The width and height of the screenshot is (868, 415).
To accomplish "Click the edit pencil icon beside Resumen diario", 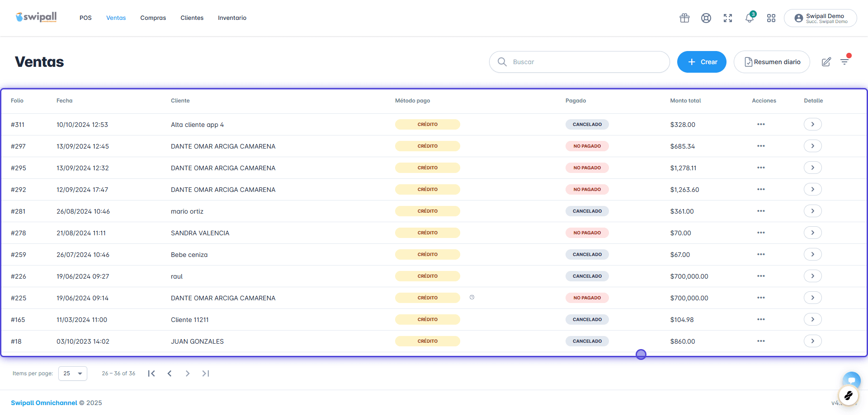I will point(826,62).
